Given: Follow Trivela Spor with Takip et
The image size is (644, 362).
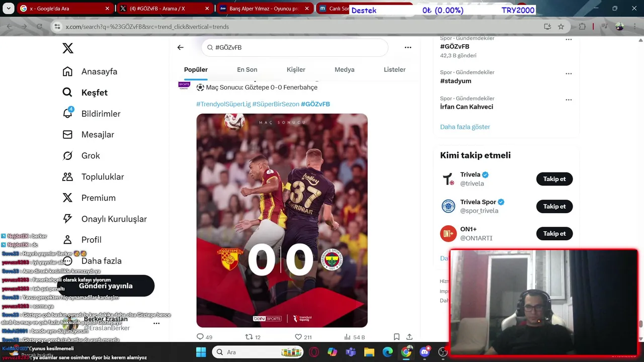Looking at the screenshot, I should coord(554,206).
